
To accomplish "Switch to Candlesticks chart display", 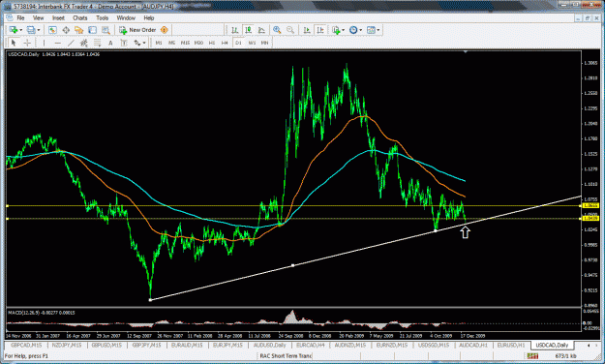I will point(248,30).
